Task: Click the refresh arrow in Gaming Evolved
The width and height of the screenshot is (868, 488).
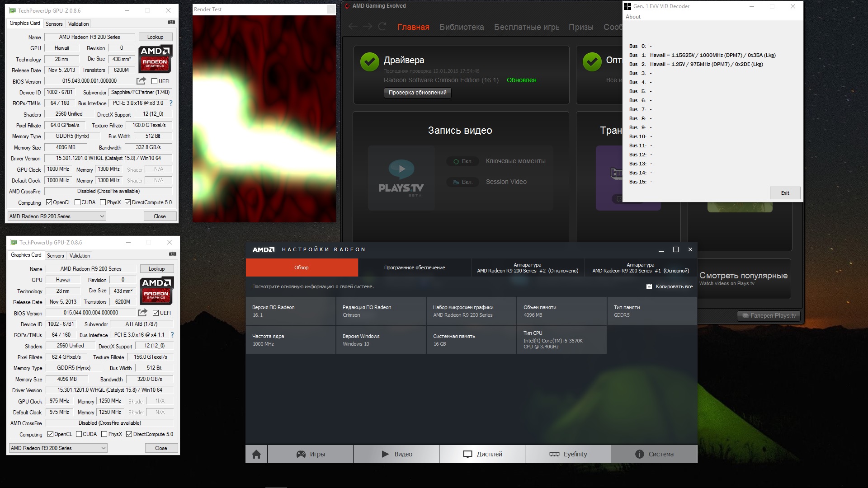Action: click(x=382, y=27)
